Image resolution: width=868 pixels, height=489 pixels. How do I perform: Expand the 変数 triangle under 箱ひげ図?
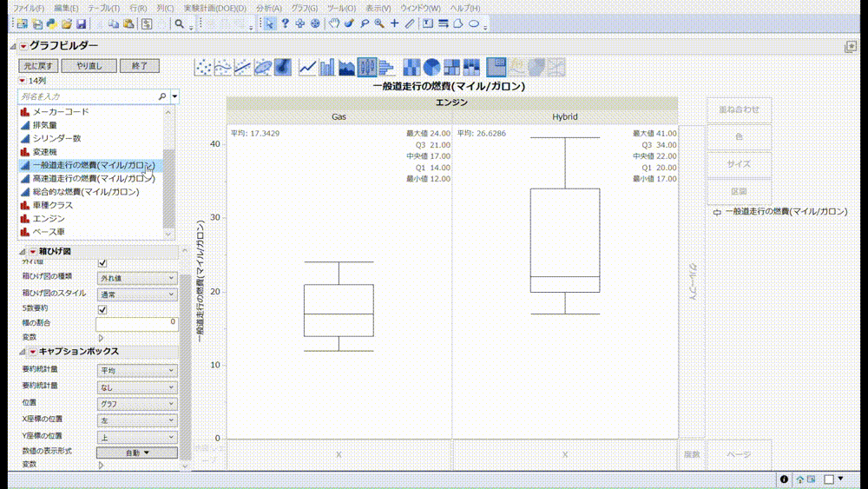(x=101, y=338)
